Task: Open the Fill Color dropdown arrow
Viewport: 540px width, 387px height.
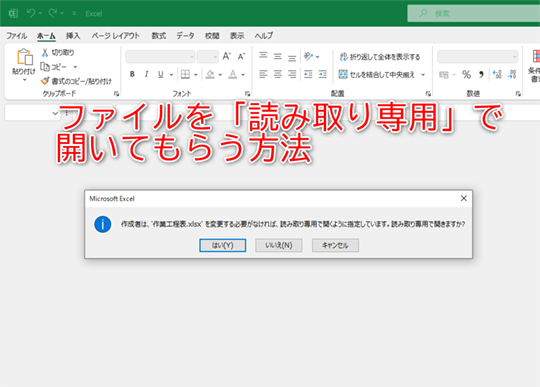Action: pyautogui.click(x=220, y=74)
